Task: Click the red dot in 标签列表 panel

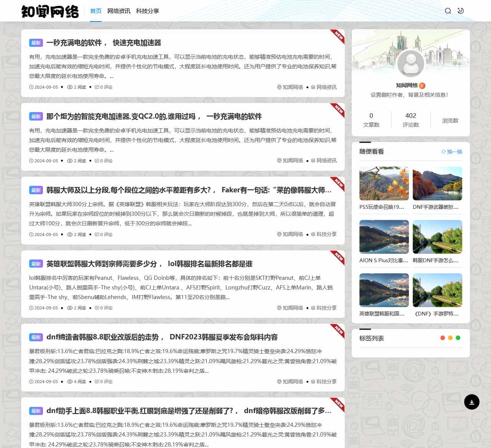Action: [x=442, y=338]
